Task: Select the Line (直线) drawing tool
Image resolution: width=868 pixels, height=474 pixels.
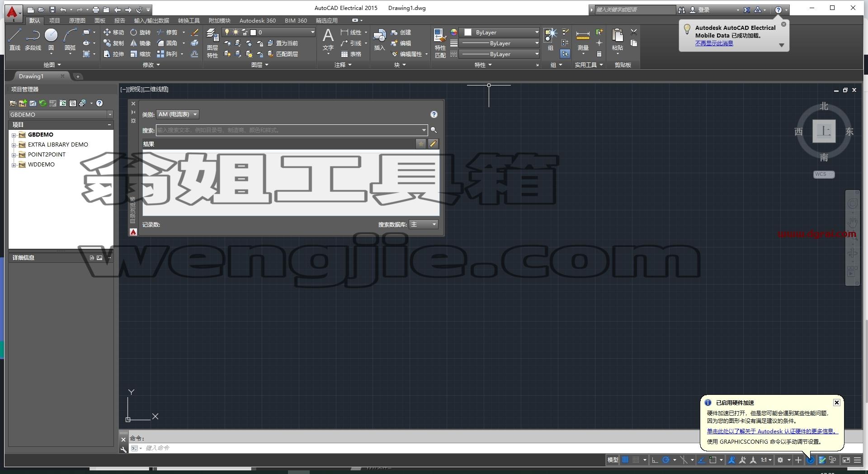Action: coord(15,39)
